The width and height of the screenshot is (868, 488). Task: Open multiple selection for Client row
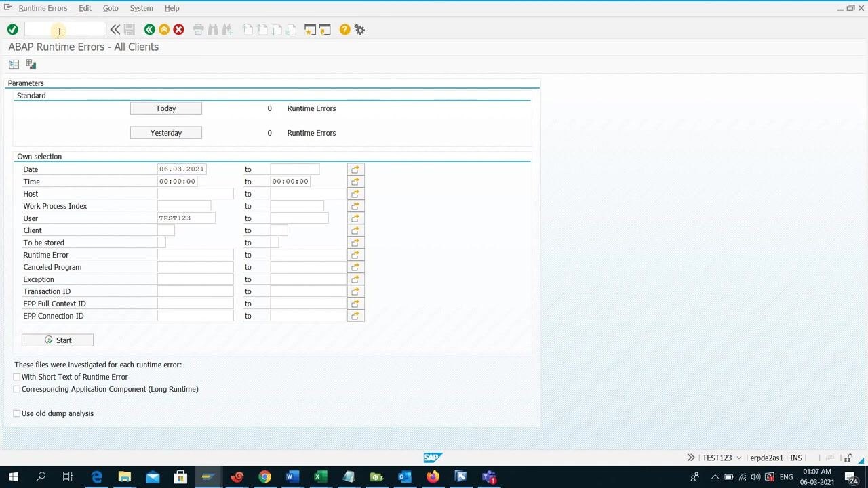tap(355, 230)
